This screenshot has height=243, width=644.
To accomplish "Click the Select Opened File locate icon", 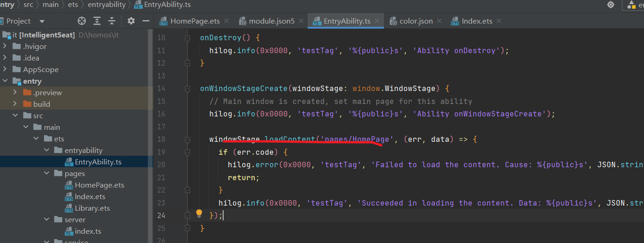I will 82,21.
